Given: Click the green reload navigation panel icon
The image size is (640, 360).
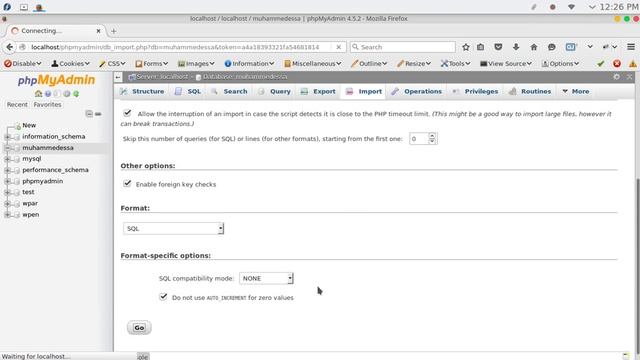Looking at the screenshot, I should point(76,93).
